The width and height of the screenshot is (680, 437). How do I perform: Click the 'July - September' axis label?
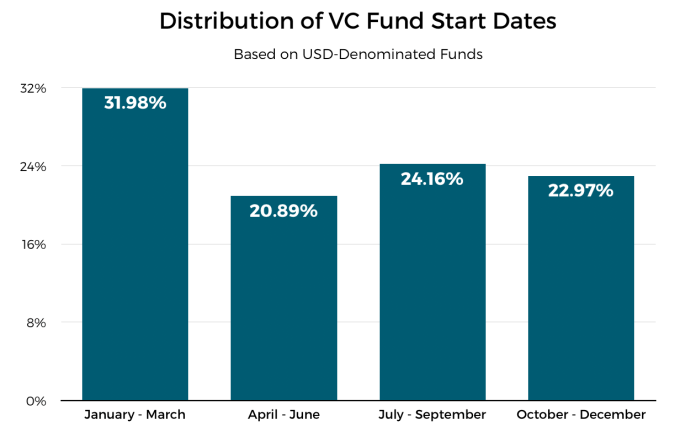tap(432, 414)
